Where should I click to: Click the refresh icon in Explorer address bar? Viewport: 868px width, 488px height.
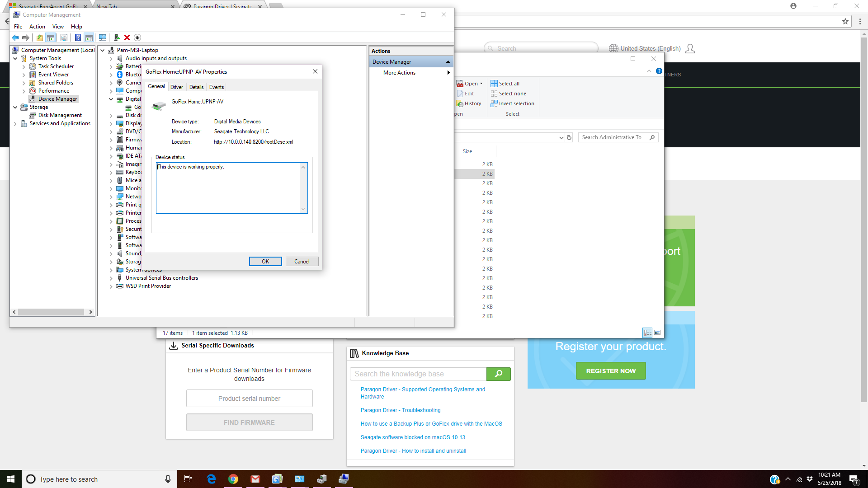(x=569, y=138)
